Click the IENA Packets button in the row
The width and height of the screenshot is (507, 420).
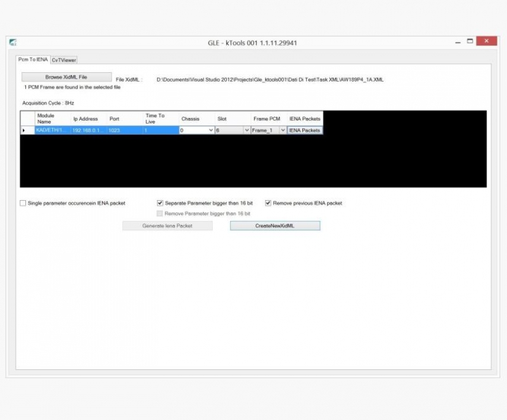coord(305,130)
